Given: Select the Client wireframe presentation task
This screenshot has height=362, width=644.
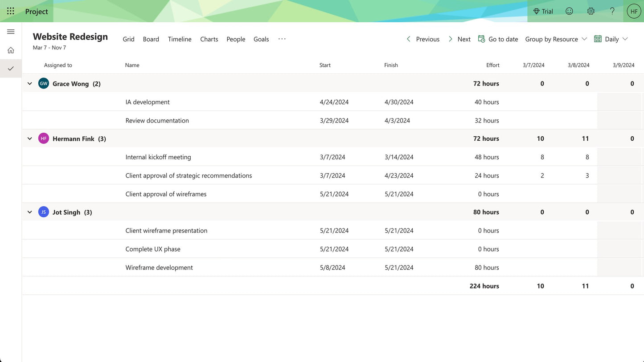Looking at the screenshot, I should [166, 231].
